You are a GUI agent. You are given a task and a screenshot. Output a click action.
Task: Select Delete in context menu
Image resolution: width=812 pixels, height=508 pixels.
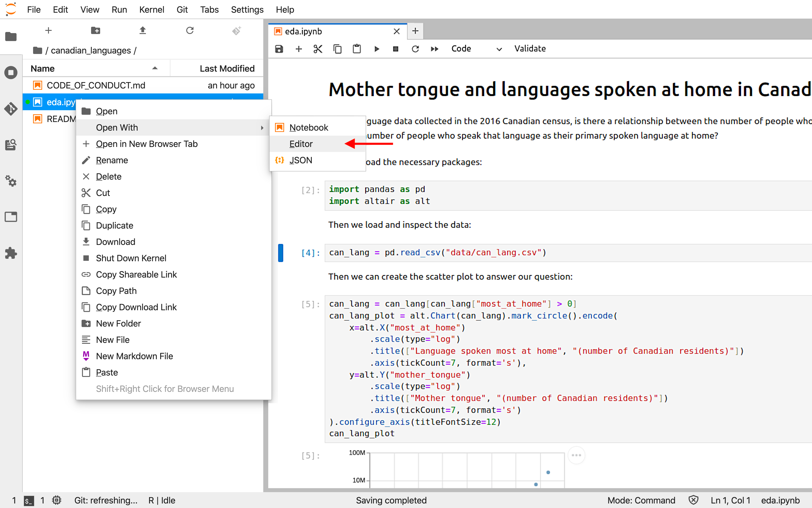(x=174, y=177)
